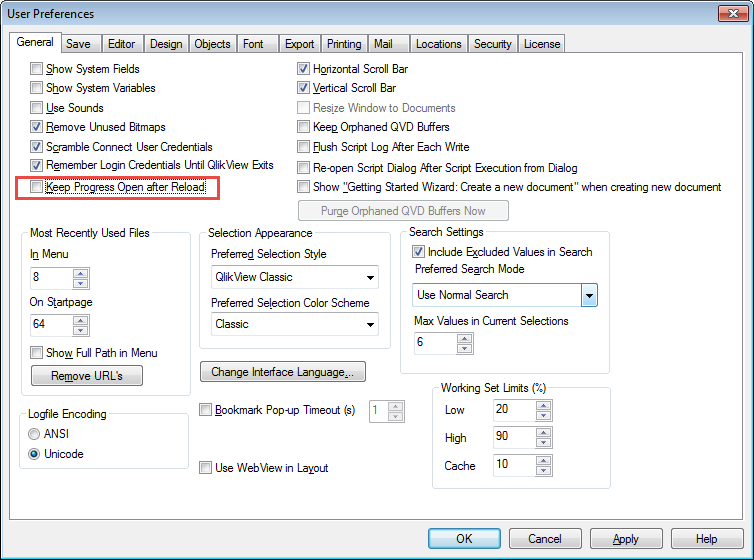Viewport: 754px width, 560px height.
Task: Increase On Startpage files count
Action: [x=80, y=320]
